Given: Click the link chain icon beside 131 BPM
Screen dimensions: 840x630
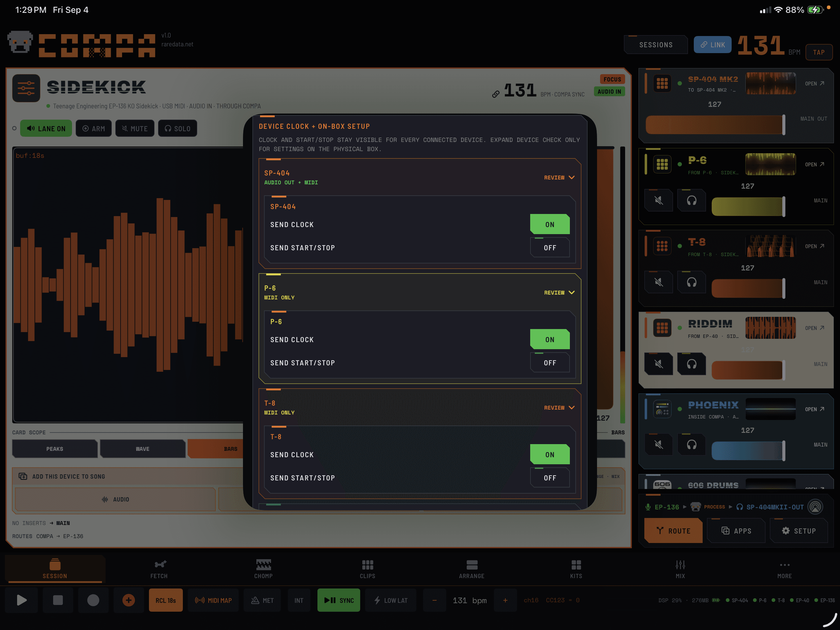Looking at the screenshot, I should [496, 94].
